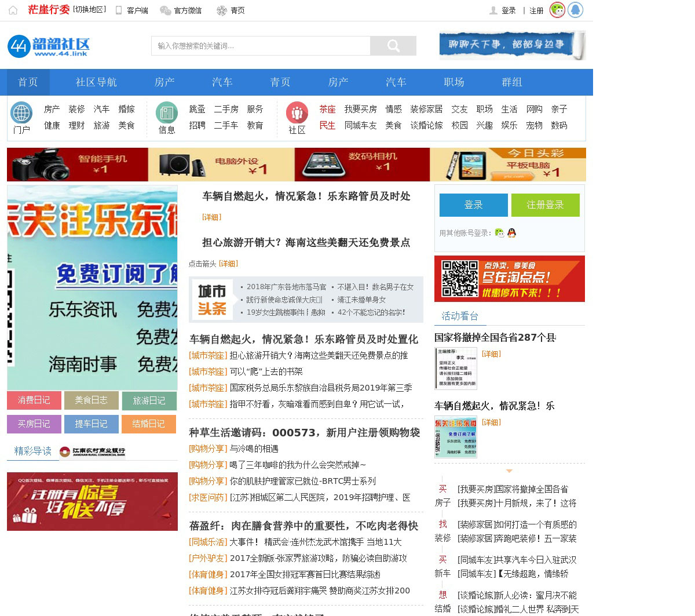Open the 社区导航 navigation tab
This screenshot has height=616, width=695.
[x=96, y=82]
